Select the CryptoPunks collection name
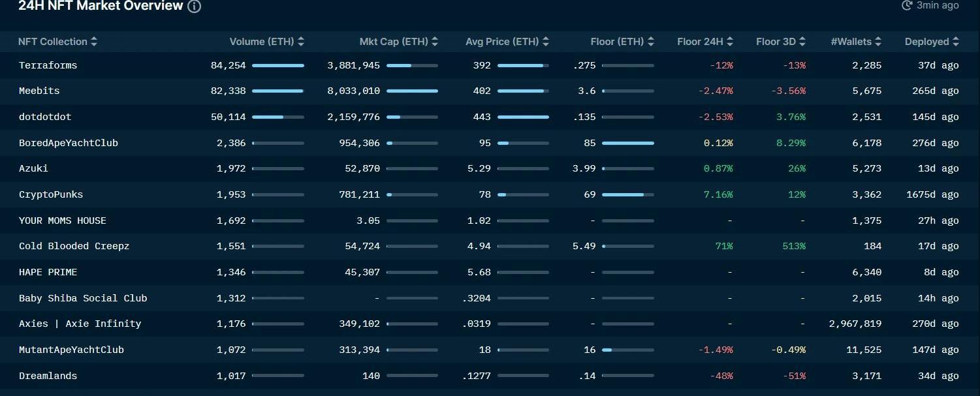The width and height of the screenshot is (980, 396). coord(51,194)
